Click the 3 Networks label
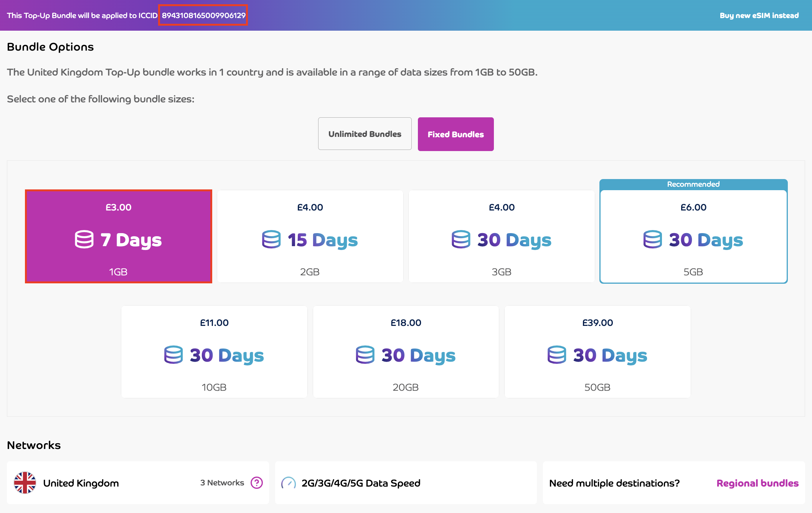Viewport: 812px width, 513px height. (222, 483)
